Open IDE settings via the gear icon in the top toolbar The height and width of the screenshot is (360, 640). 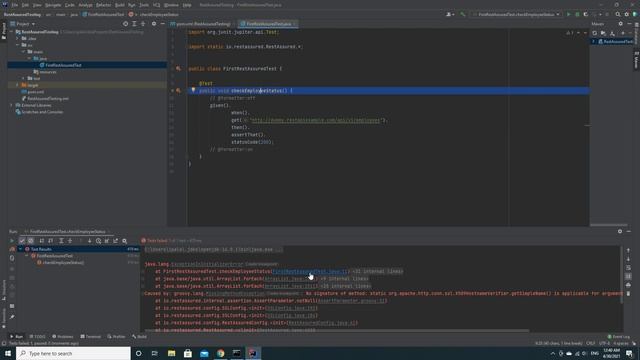tap(627, 14)
